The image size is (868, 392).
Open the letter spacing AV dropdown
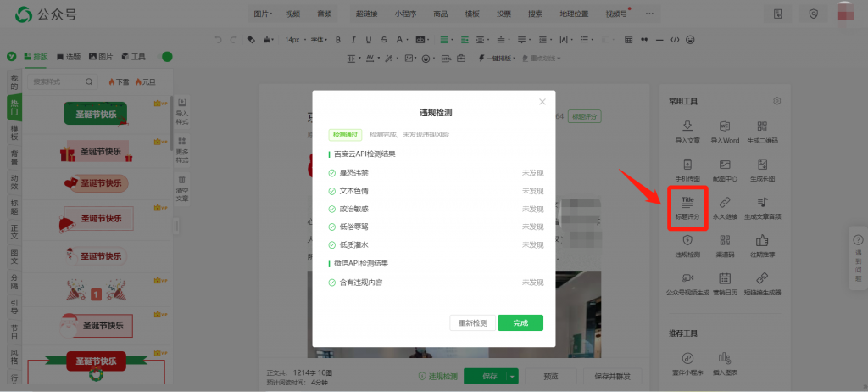point(371,59)
